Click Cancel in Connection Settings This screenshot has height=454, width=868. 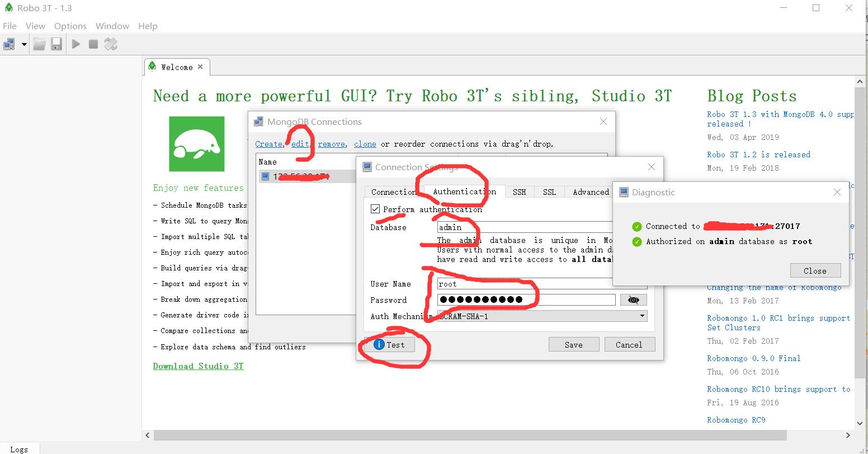click(x=629, y=344)
